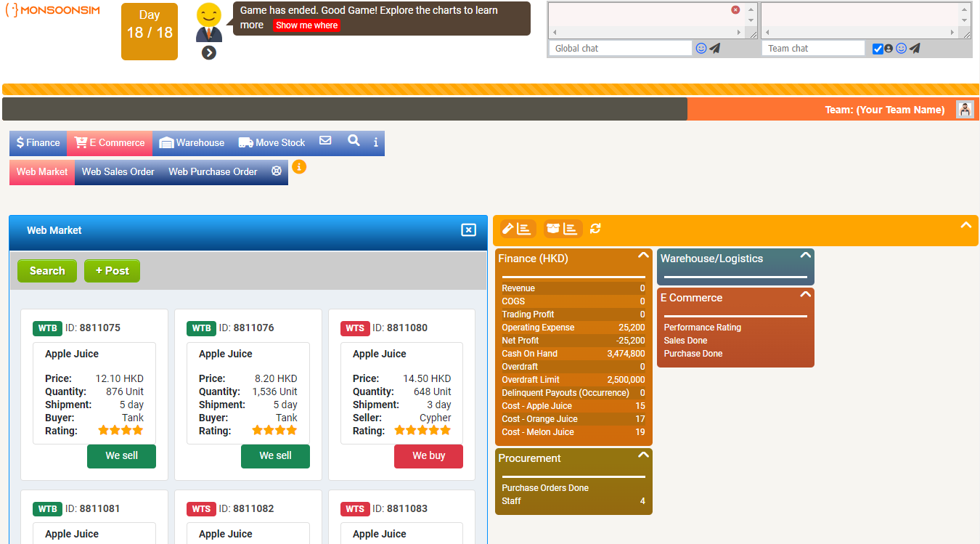
Task: Click the arrow button under the advisor avatar
Action: (209, 52)
